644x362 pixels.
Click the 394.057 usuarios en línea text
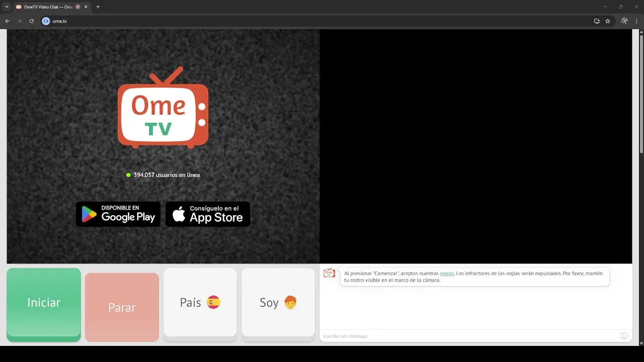tap(167, 175)
